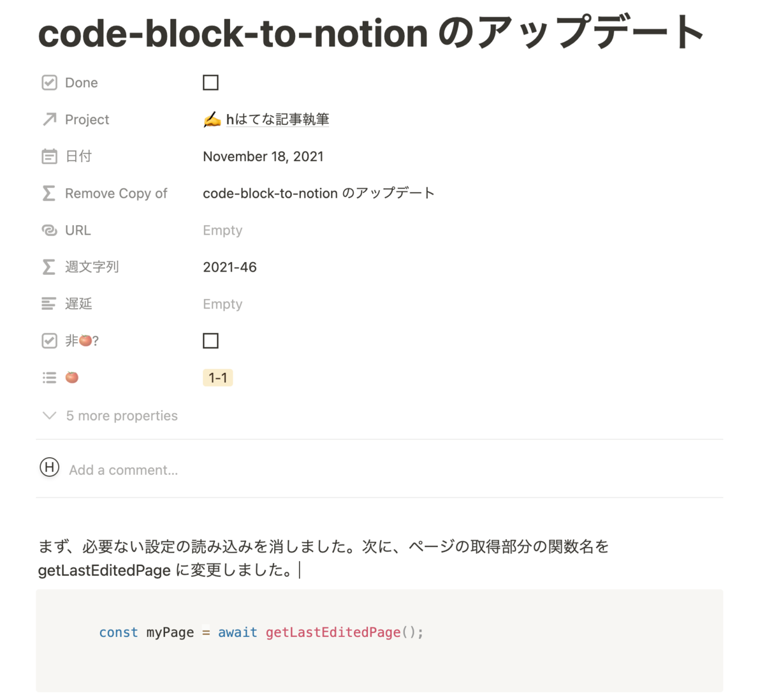Open the November 18, 2021 date picker
This screenshot has height=700, width=765.
coord(263,157)
